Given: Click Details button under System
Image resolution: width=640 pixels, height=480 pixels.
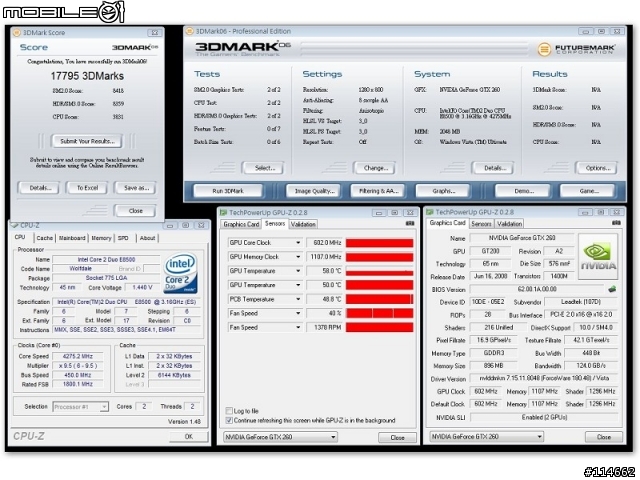Looking at the screenshot, I should coord(494,168).
